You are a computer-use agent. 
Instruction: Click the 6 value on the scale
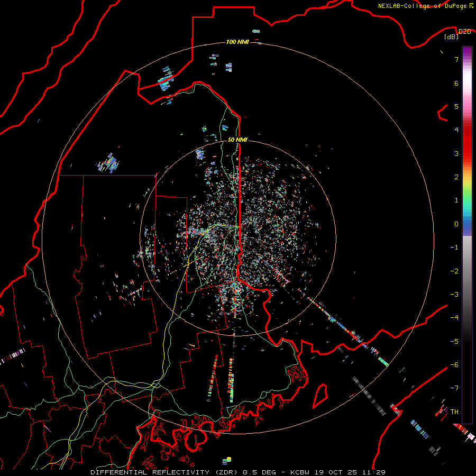pyautogui.click(x=456, y=83)
